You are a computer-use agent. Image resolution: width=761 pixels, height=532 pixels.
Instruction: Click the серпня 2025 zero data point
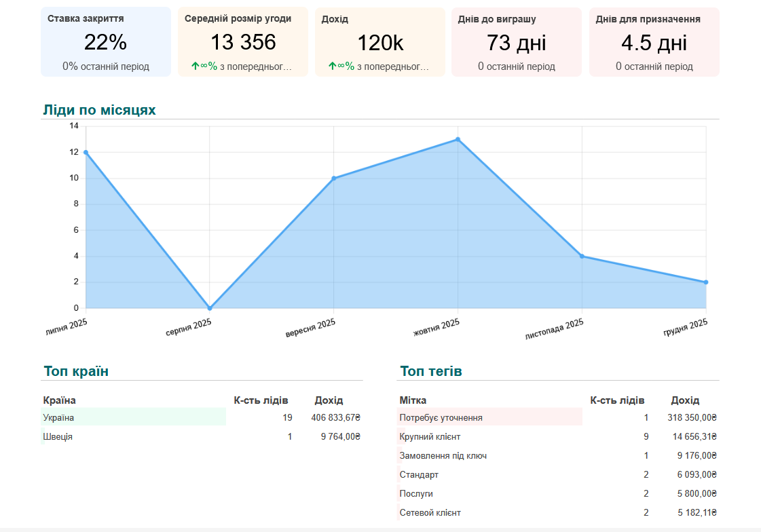pyautogui.click(x=210, y=308)
